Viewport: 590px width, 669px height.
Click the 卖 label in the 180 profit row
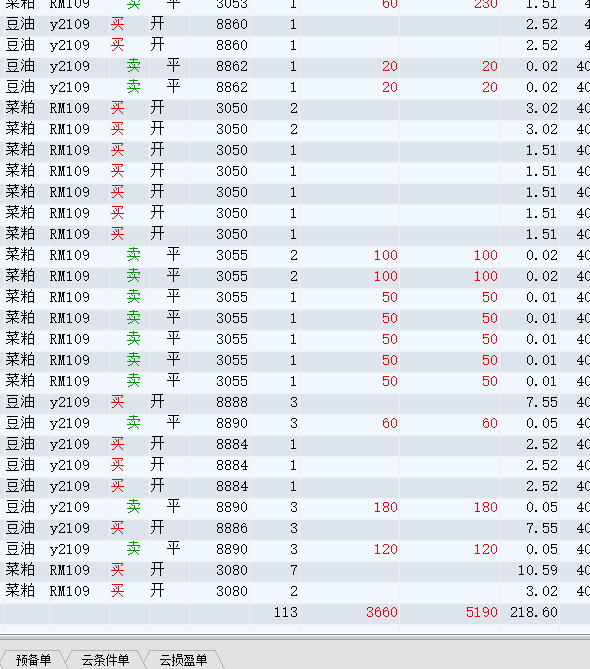pos(134,507)
